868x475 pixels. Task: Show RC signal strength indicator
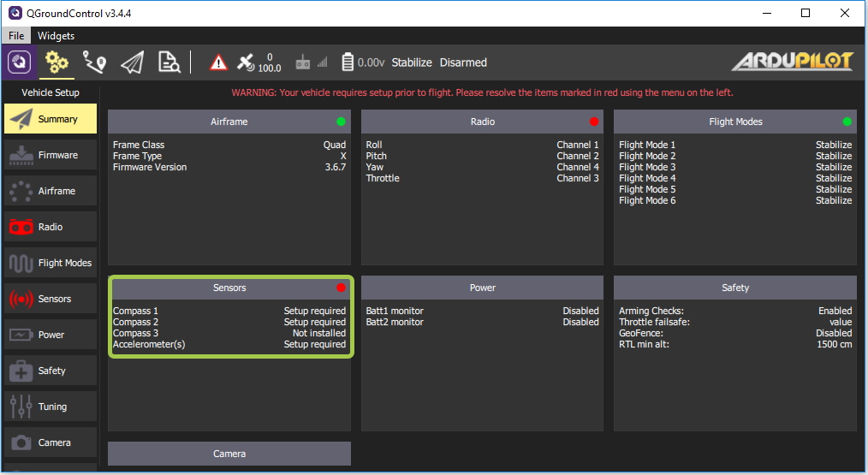coord(311,62)
